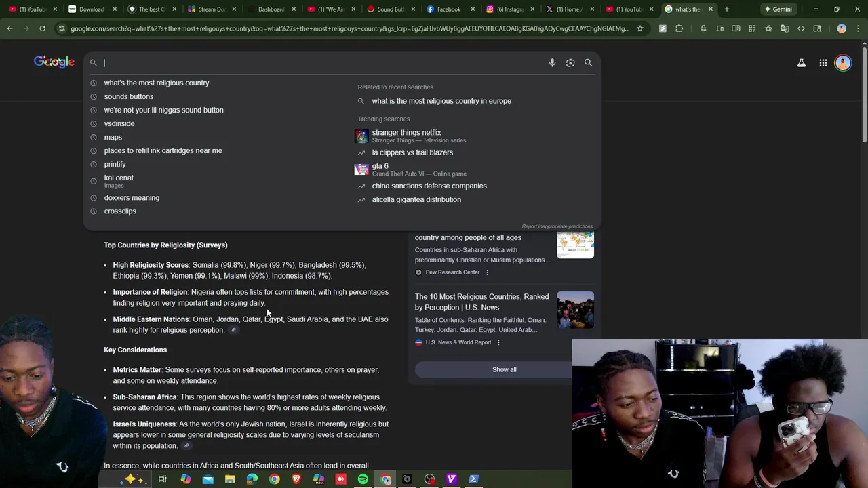
Task: Select places to refill ink cartridges suggestion
Action: [x=163, y=150]
